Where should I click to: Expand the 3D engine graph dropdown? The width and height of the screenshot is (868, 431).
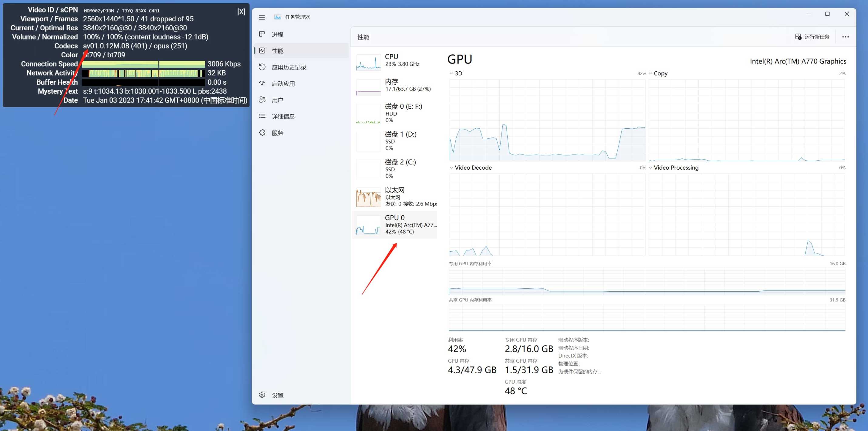[x=456, y=73]
